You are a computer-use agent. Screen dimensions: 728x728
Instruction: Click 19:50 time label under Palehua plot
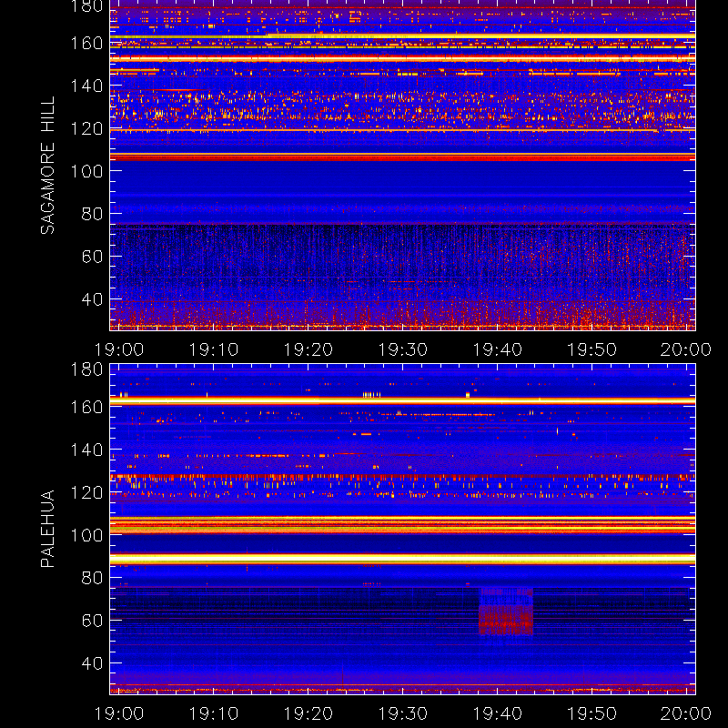pos(592,713)
